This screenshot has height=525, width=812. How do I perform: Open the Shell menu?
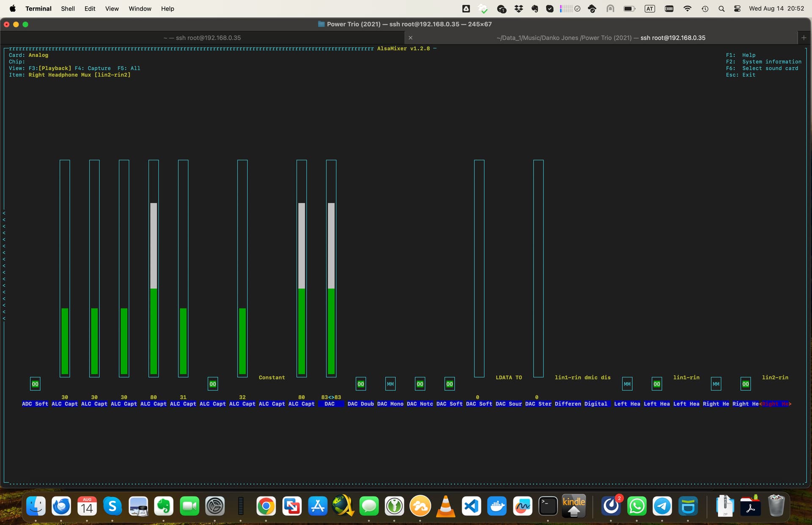68,8
